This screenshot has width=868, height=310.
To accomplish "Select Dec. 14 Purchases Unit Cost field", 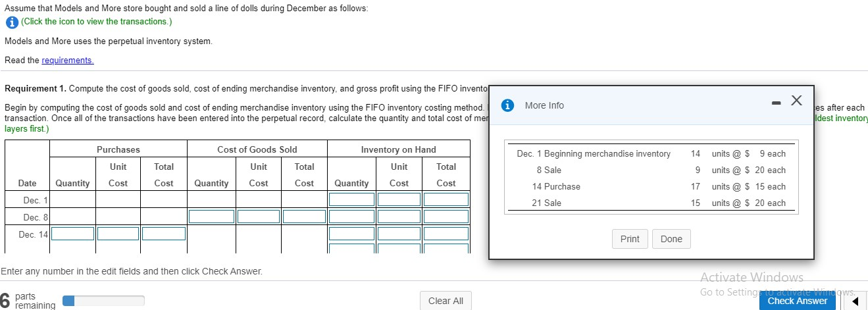I will pyautogui.click(x=118, y=234).
